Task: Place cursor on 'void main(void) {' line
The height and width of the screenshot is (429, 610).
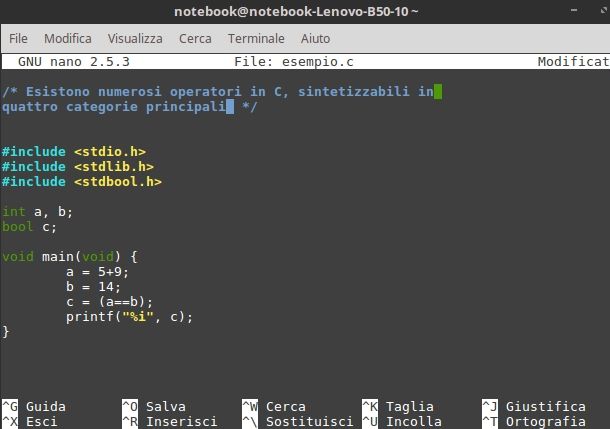Action: pos(70,257)
